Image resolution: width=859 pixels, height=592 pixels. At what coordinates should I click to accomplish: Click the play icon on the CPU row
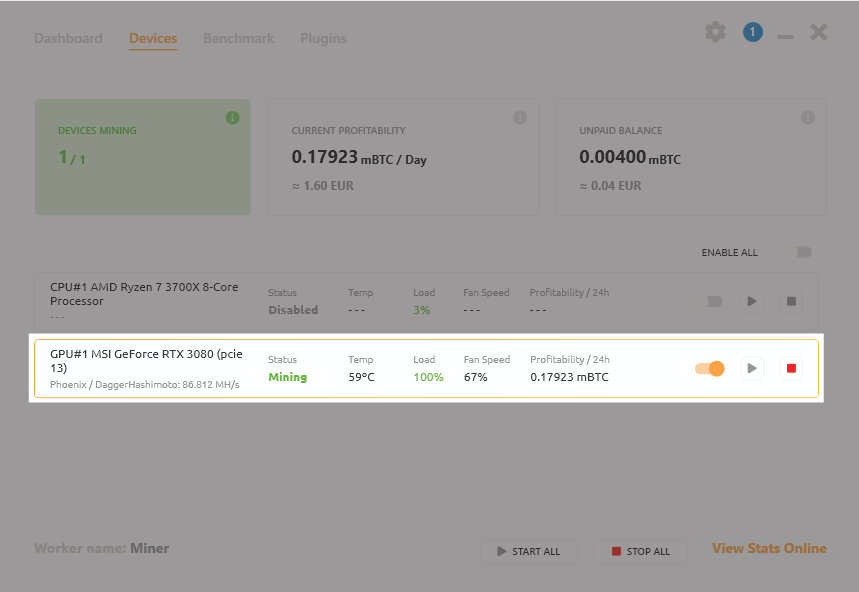[x=751, y=300]
